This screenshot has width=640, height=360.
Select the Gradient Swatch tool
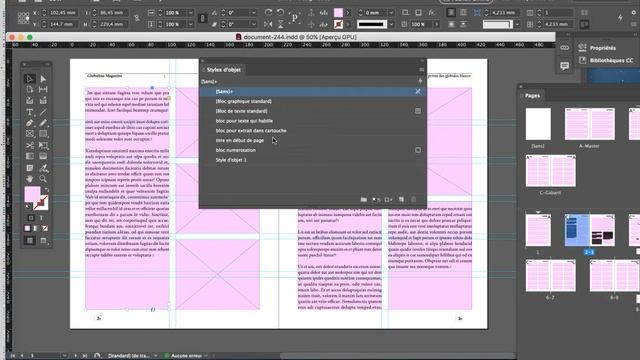(30, 156)
